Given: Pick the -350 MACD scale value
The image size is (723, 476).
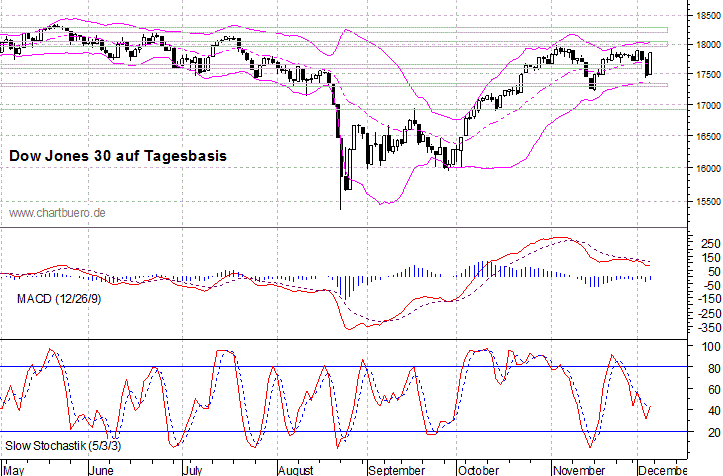Looking at the screenshot, I should pos(709,327).
